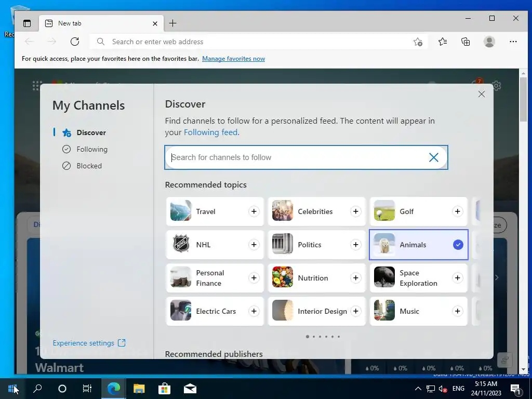Click the muted volume tray icon
Image resolution: width=532 pixels, height=399 pixels.
[443, 389]
